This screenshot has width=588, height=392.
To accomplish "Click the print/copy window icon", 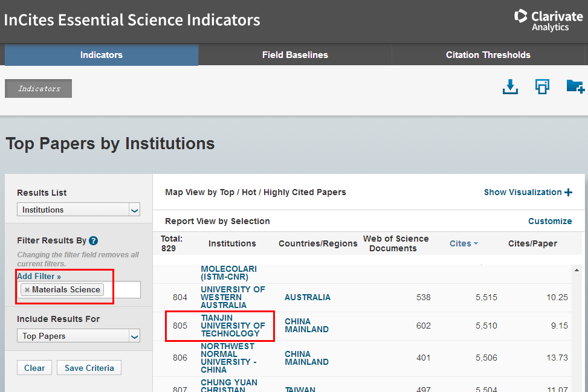I will tap(542, 86).
